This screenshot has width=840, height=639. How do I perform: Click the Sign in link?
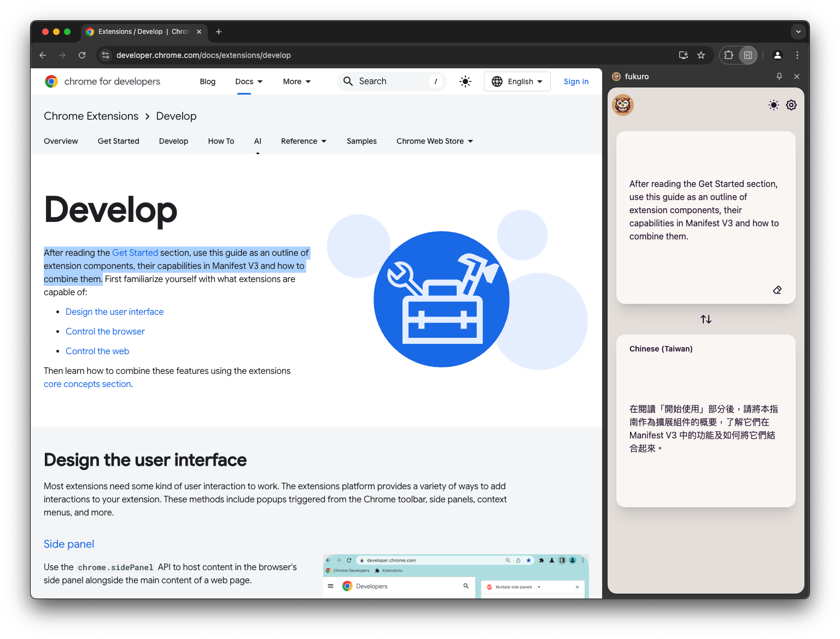tap(576, 81)
